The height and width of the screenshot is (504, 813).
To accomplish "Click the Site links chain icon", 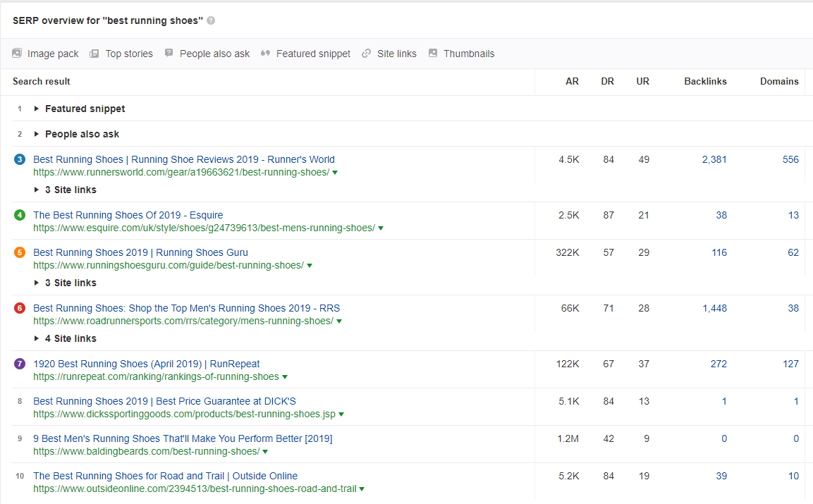I will click(366, 54).
